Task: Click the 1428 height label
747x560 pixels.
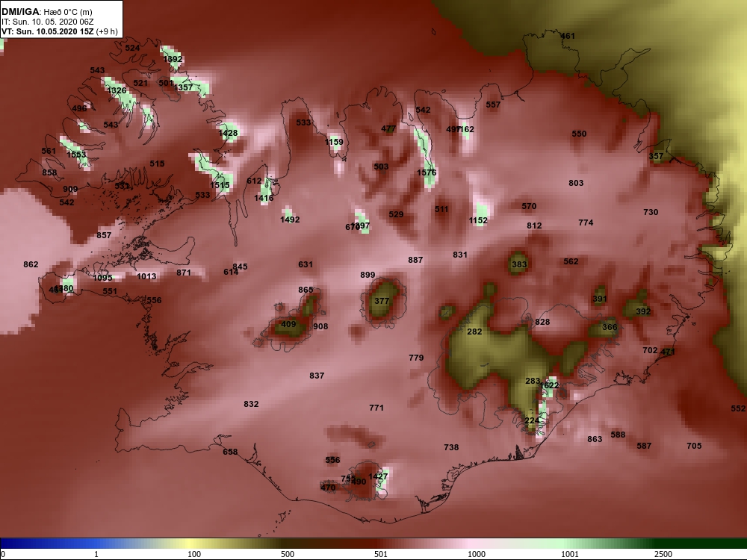Action: pos(228,133)
